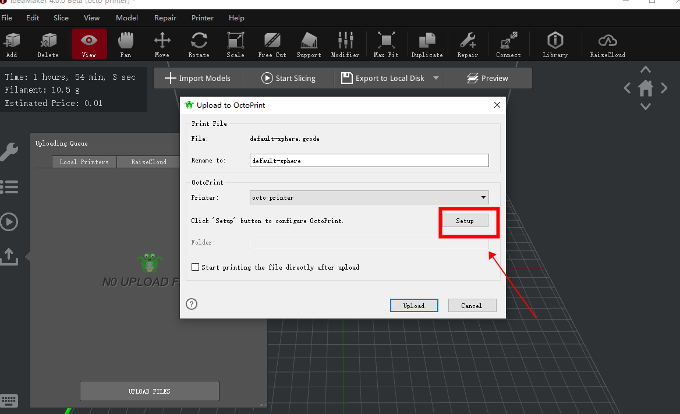Switch to the RaiseCloud tab

pyautogui.click(x=148, y=162)
